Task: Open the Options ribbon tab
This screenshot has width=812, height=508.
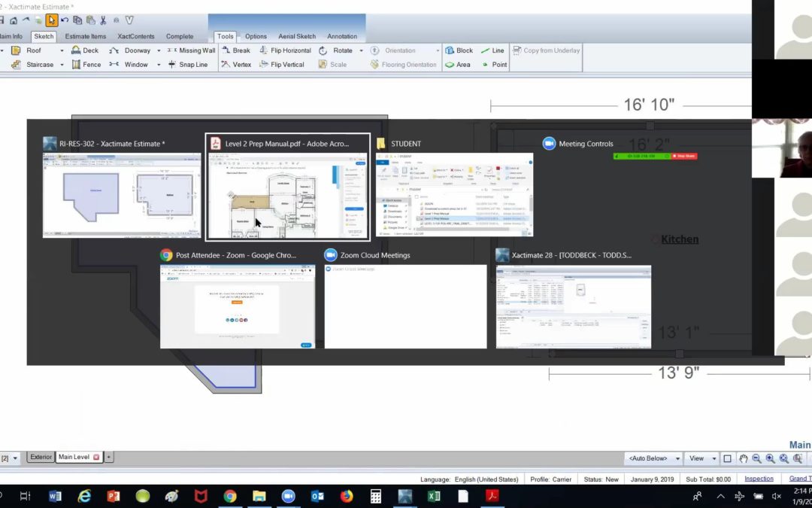Action: coord(256,36)
